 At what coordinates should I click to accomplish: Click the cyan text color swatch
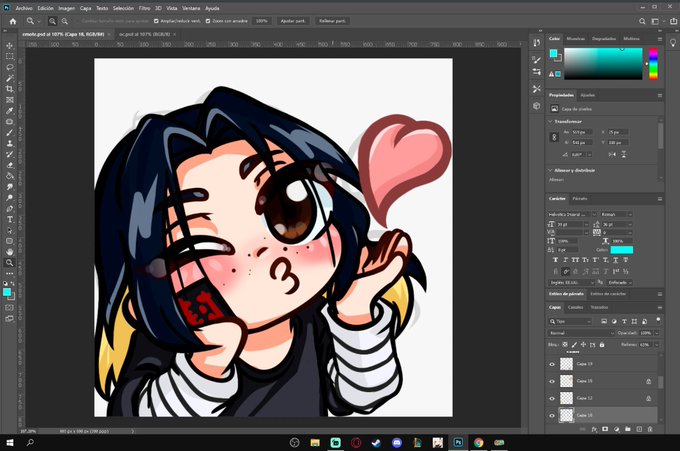[x=621, y=250]
